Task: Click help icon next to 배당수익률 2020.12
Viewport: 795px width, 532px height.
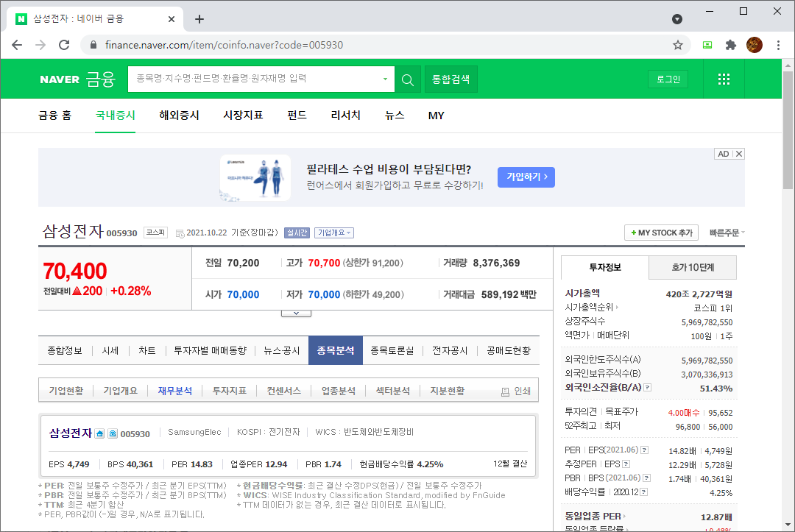Action: click(643, 492)
